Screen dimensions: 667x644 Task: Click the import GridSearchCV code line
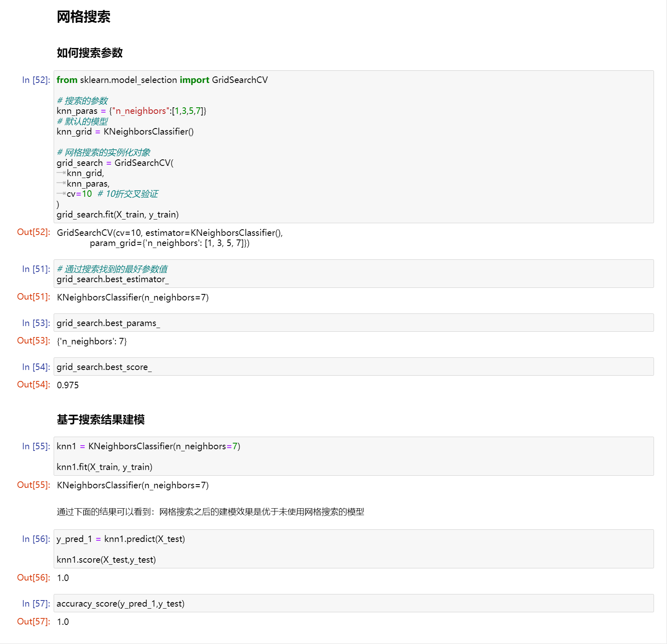pyautogui.click(x=162, y=80)
